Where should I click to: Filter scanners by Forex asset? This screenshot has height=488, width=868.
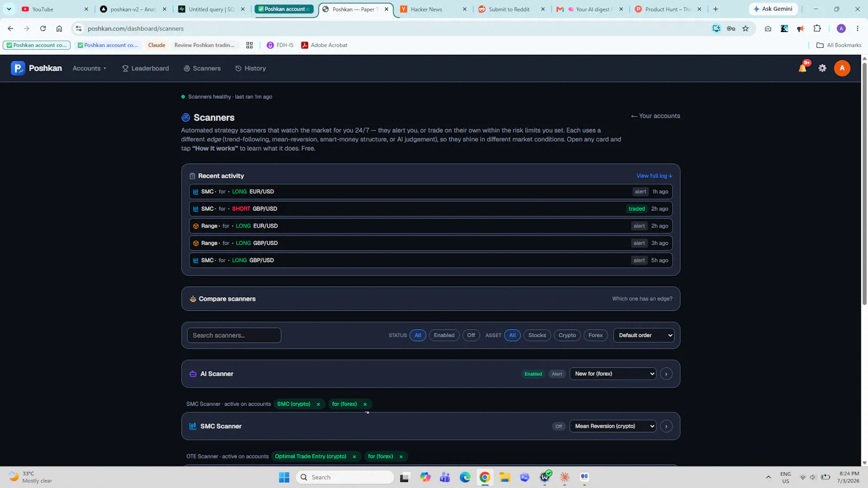coord(596,335)
